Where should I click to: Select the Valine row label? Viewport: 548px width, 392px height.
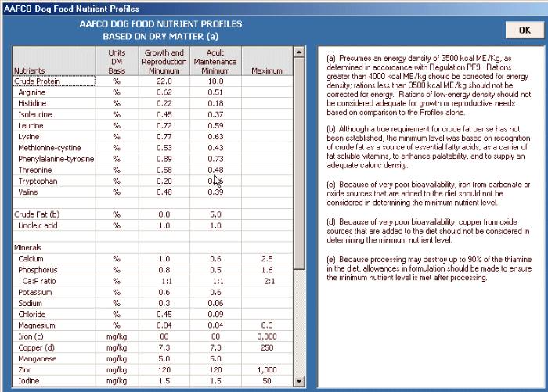(28, 192)
